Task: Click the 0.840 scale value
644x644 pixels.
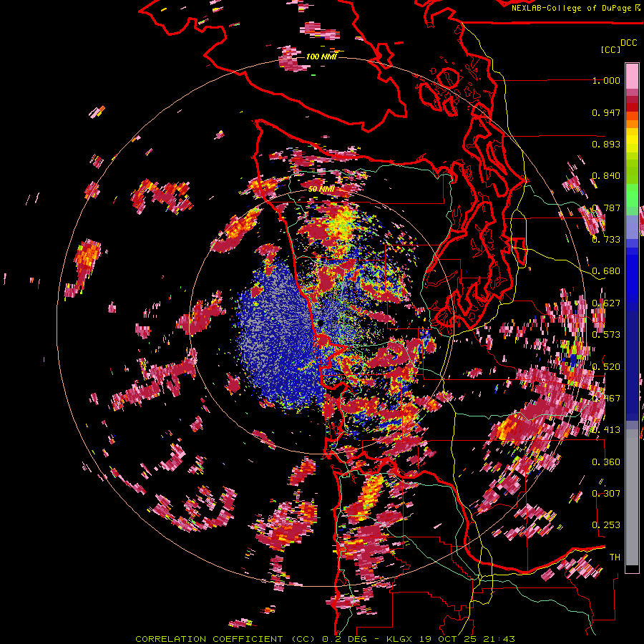Action: [606, 176]
